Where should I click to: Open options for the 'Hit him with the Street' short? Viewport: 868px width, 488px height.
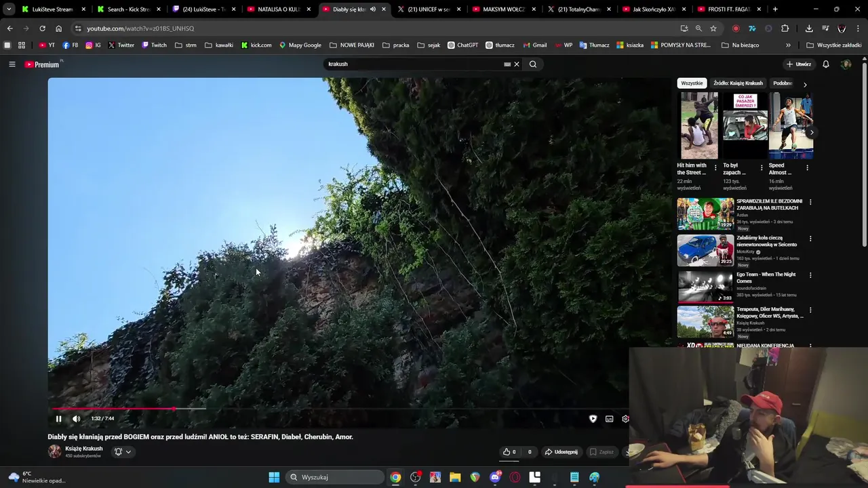(715, 167)
